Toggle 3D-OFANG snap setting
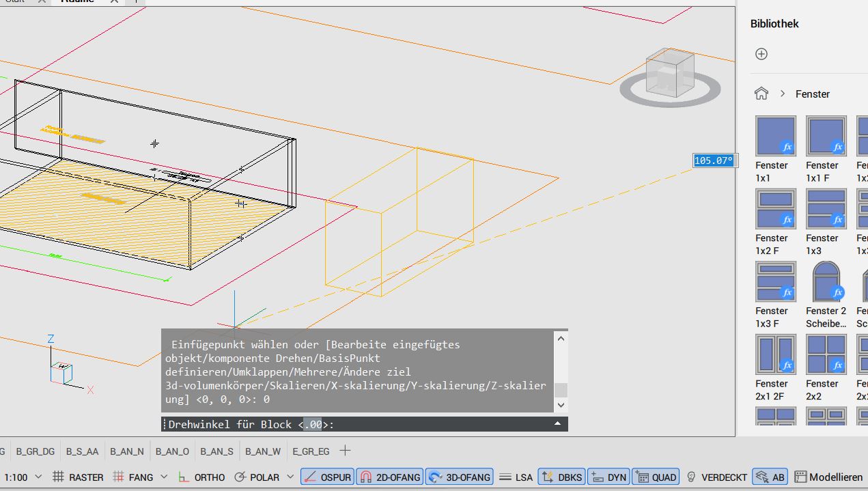Viewport: 868px width, 491px height. (460, 477)
